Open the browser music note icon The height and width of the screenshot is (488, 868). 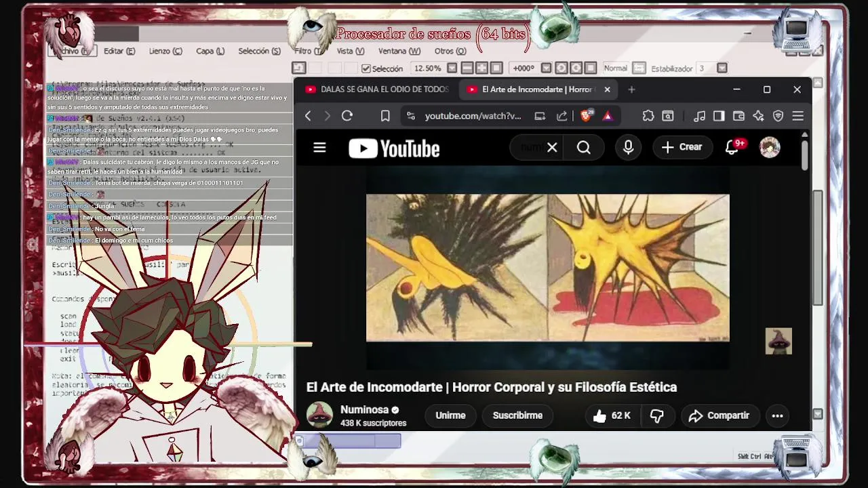tap(700, 116)
